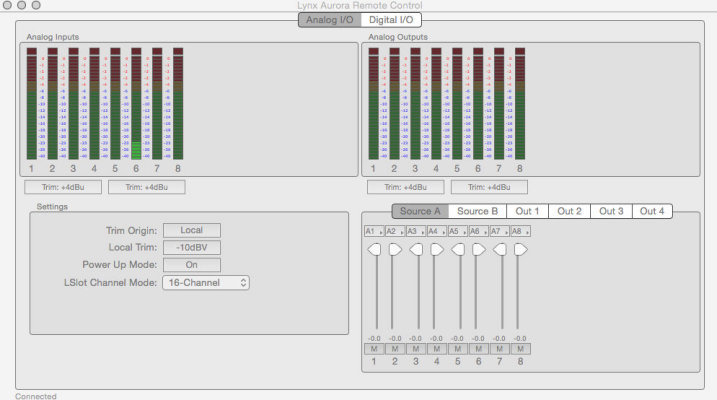Open the A1 source selector

click(374, 231)
